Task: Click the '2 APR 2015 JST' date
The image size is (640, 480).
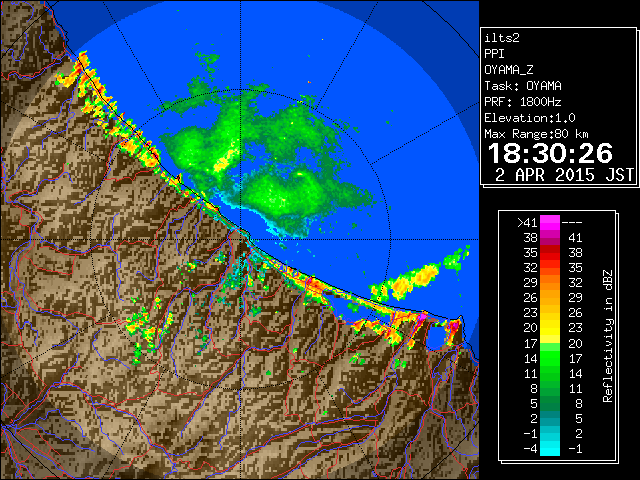Action: tap(564, 175)
